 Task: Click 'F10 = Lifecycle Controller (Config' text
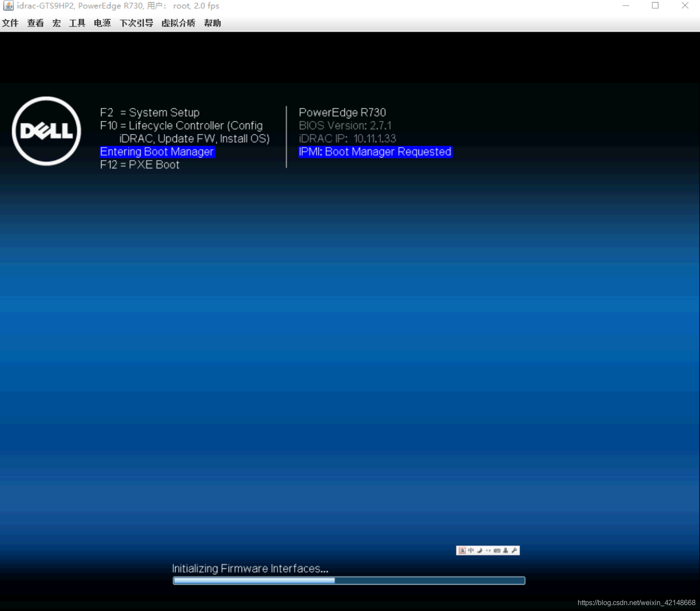click(181, 125)
